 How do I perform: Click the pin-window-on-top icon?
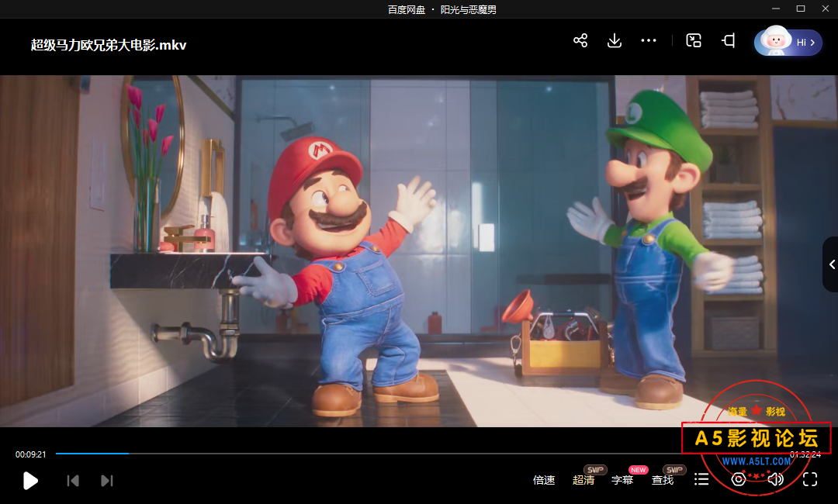(729, 40)
